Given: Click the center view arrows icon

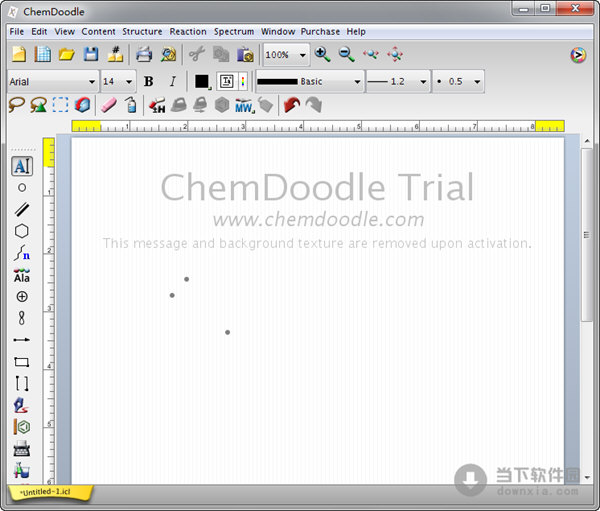Looking at the screenshot, I should point(395,55).
